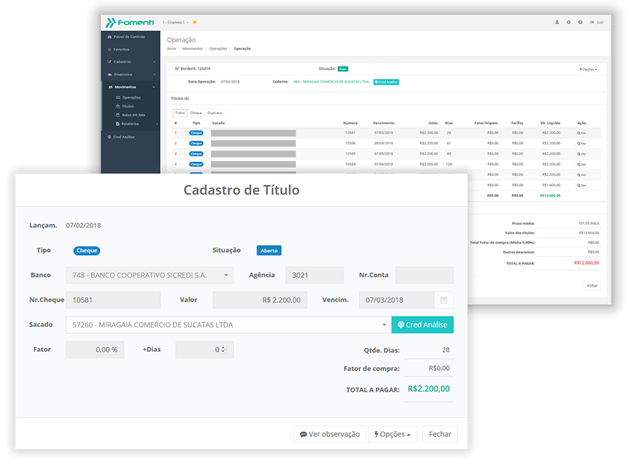Open the Vencim. calendar date picker
630x464 pixels.
[444, 300]
